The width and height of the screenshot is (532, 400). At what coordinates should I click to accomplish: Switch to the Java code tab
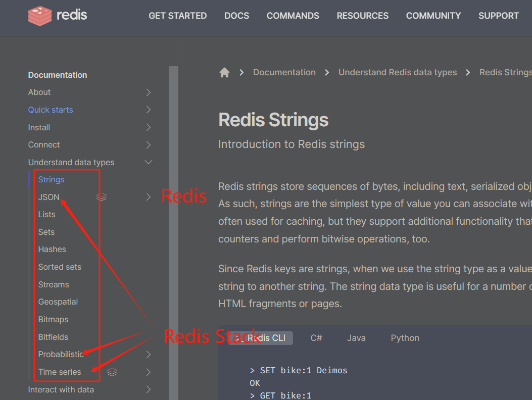pyautogui.click(x=356, y=338)
